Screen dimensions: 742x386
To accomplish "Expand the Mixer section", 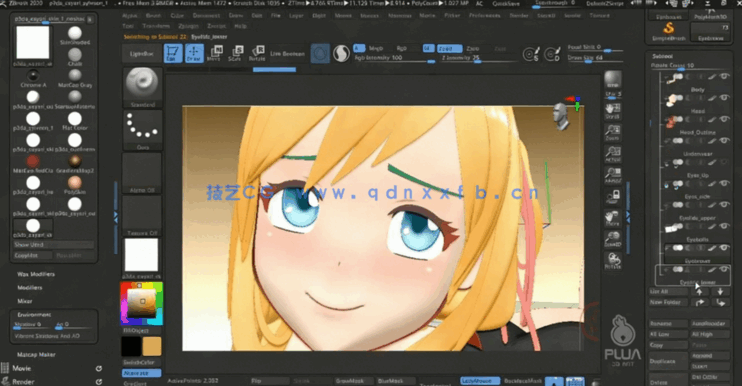I will 25,301.
